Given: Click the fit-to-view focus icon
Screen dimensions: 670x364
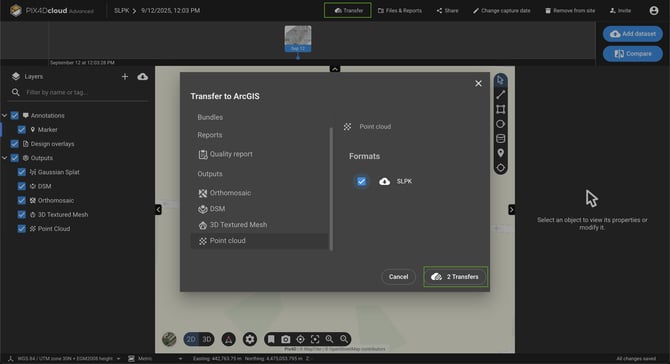Looking at the screenshot, I should click(x=315, y=339).
